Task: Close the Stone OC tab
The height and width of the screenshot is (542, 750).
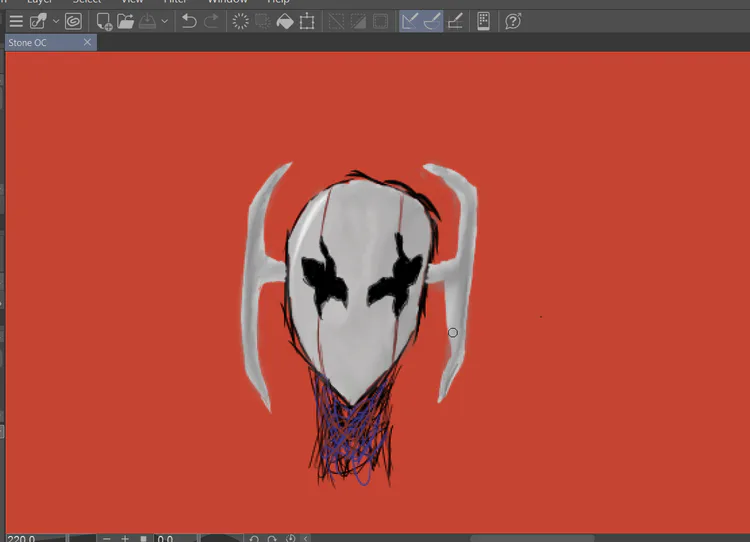Action: [87, 42]
